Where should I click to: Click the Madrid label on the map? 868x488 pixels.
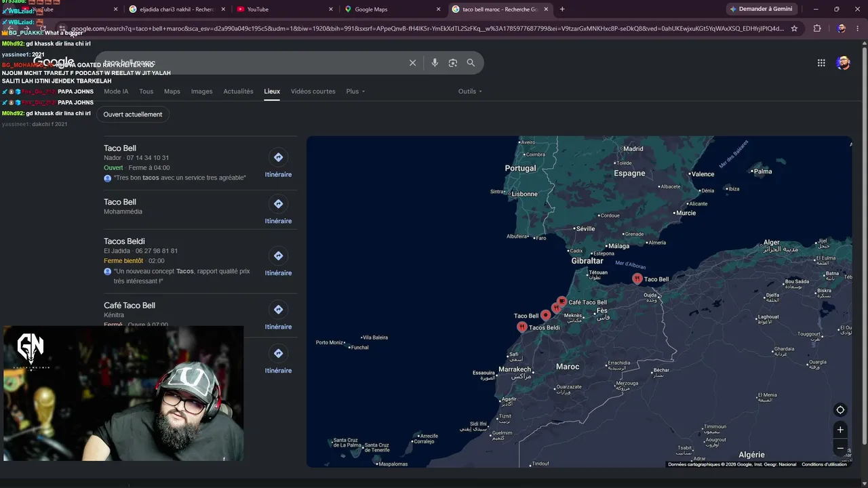coord(633,149)
